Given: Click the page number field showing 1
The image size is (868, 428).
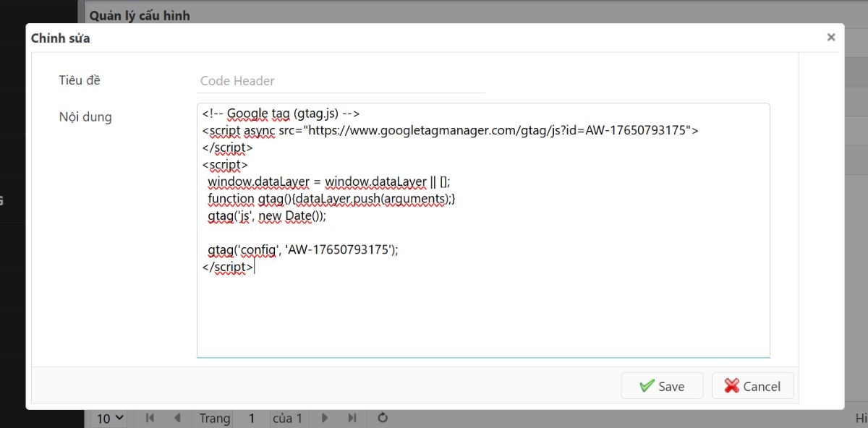Looking at the screenshot, I should coord(252,418).
